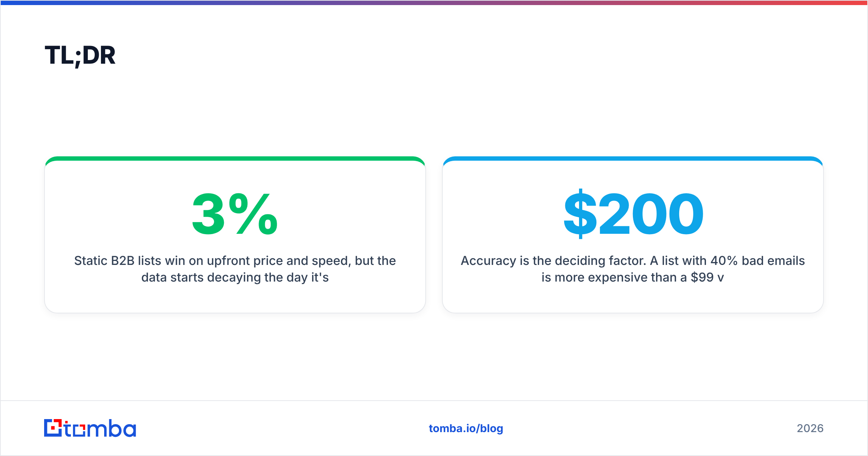Click the red square inside tomba logo

point(54,428)
